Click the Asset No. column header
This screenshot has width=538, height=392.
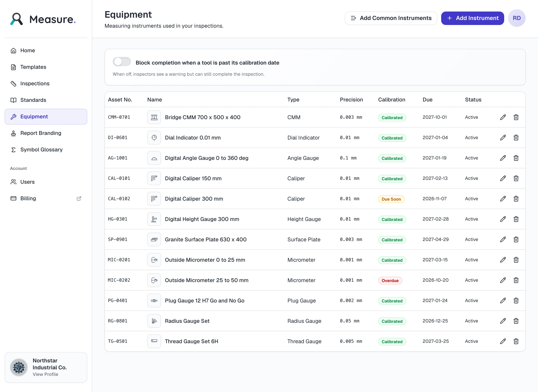click(120, 100)
